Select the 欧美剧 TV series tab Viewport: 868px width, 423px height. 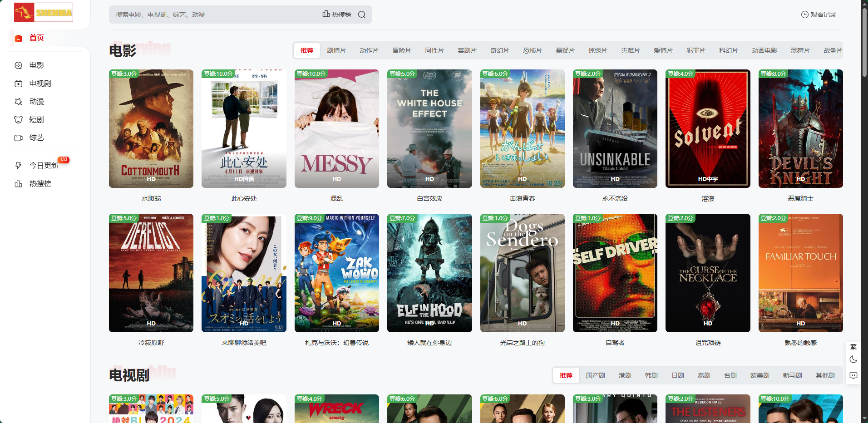(759, 375)
